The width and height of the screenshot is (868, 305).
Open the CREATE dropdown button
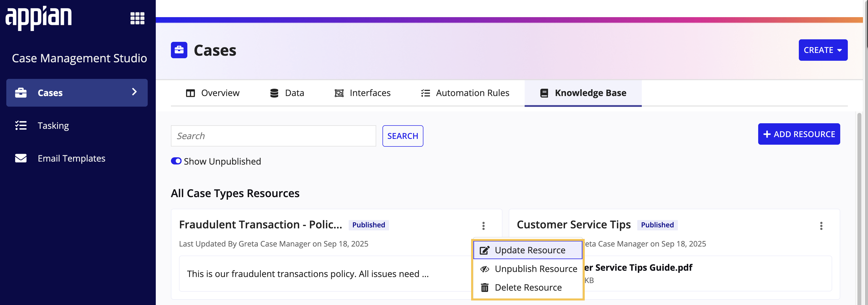tap(823, 50)
